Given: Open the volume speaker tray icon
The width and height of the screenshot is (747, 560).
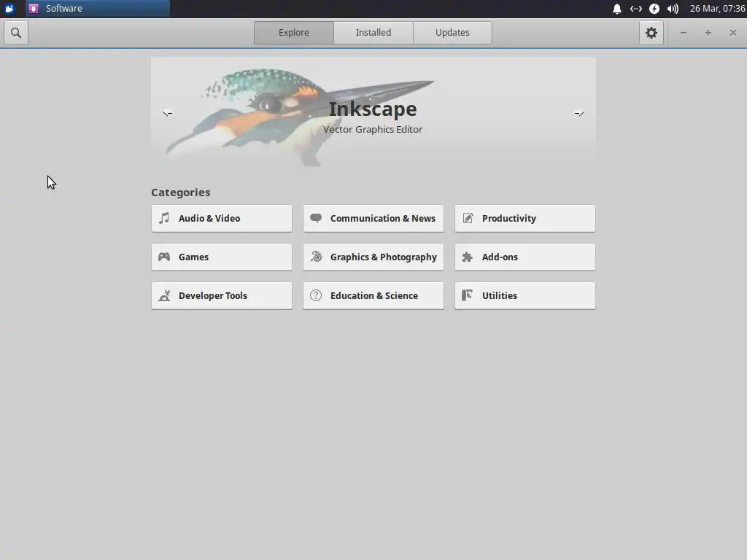Looking at the screenshot, I should pos(673,9).
